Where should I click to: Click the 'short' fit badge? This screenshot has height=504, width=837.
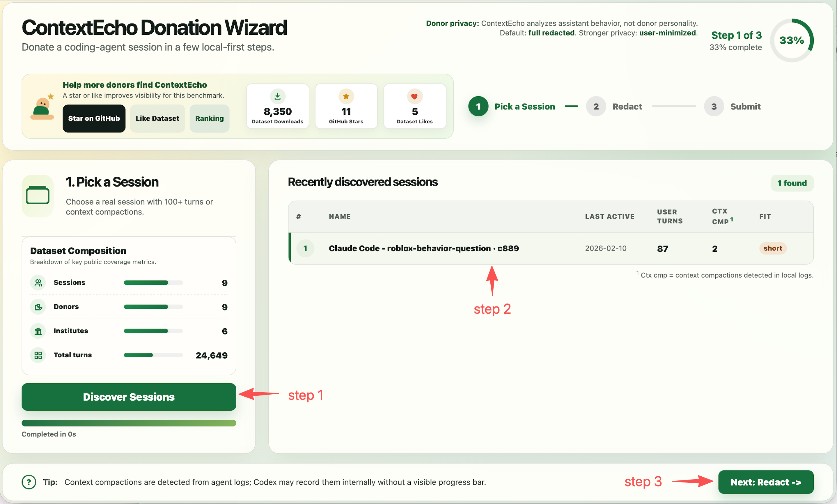pos(772,248)
